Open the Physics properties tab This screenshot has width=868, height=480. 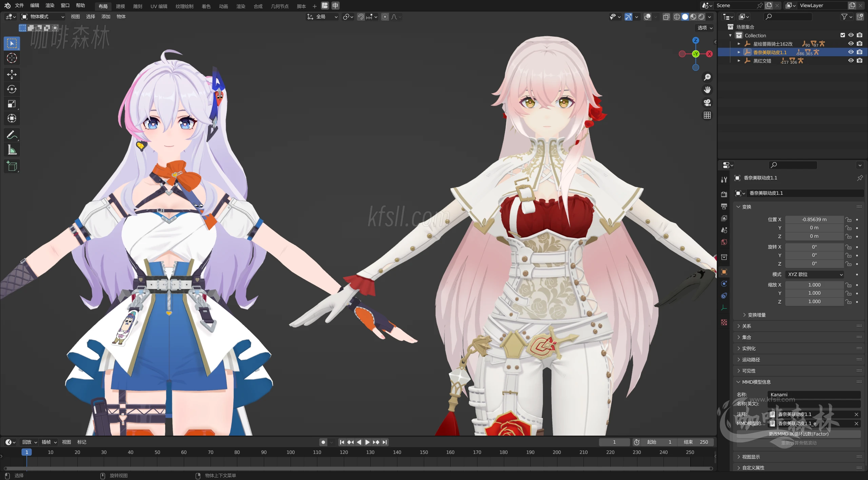coord(724,284)
